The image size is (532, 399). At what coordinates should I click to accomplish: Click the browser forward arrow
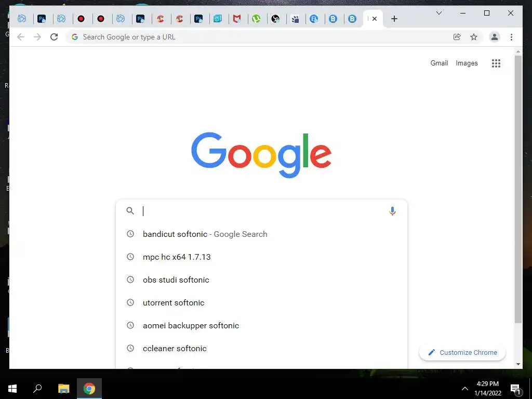click(37, 37)
